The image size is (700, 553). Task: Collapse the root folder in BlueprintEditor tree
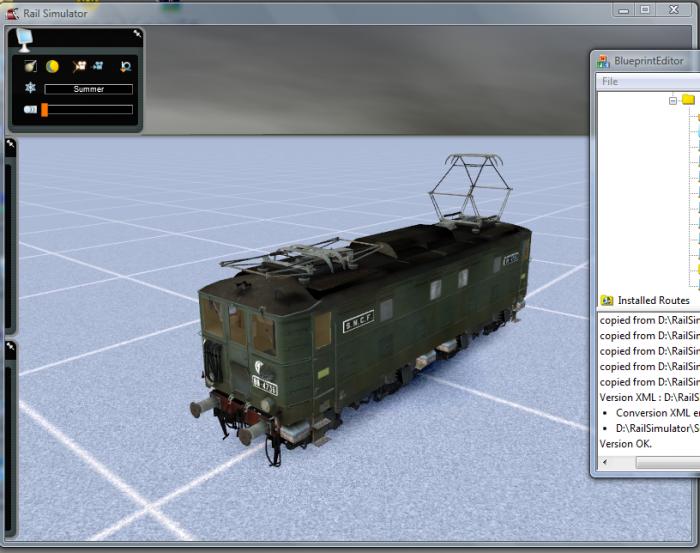tap(673, 100)
